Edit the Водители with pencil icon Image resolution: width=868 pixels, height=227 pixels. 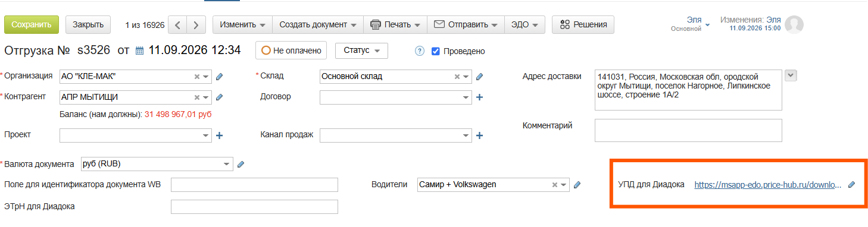click(577, 185)
